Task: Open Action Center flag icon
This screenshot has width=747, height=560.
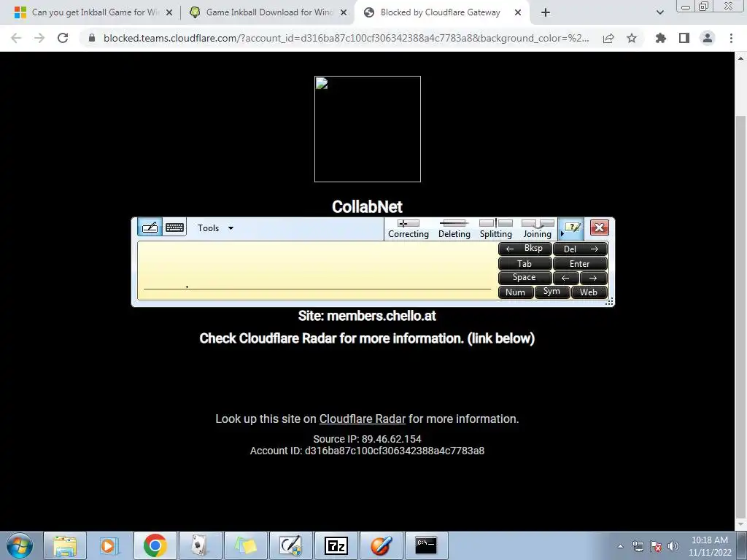Action: [656, 546]
